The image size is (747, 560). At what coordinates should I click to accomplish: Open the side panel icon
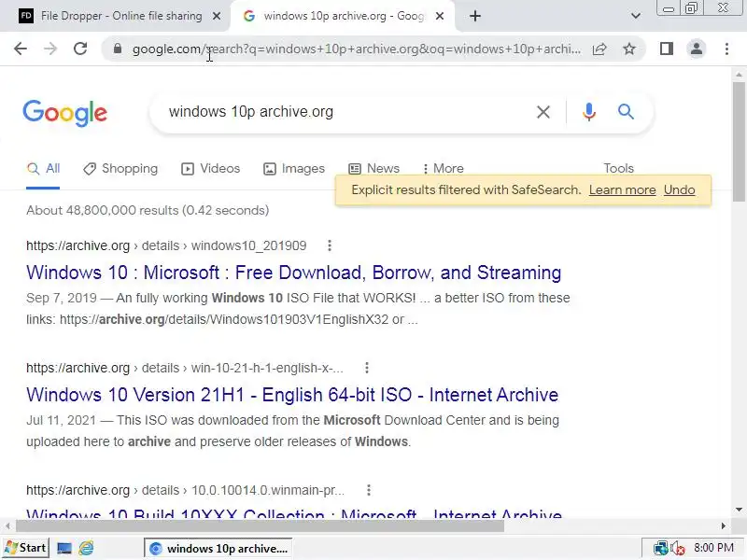click(x=667, y=49)
